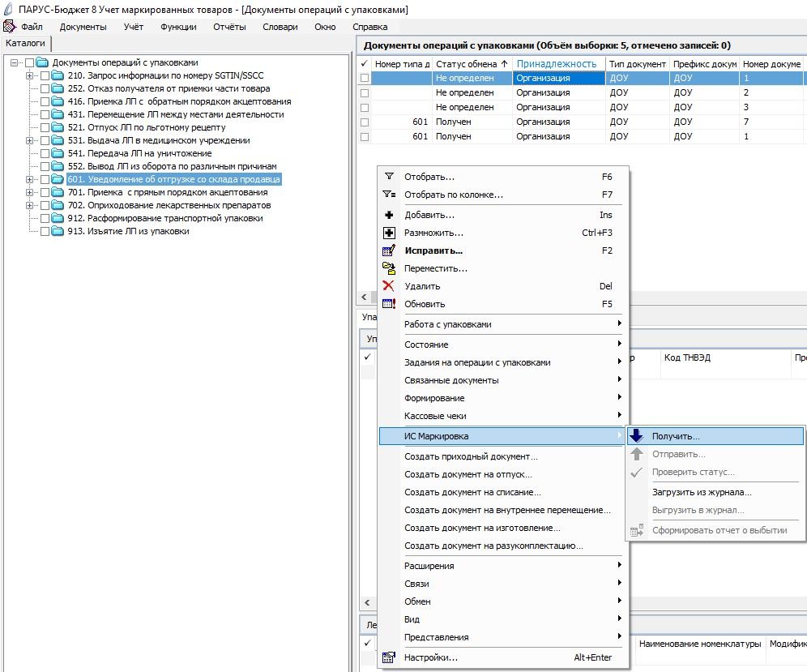
Task: Click the settings icon beside Настройки
Action: [x=389, y=657]
